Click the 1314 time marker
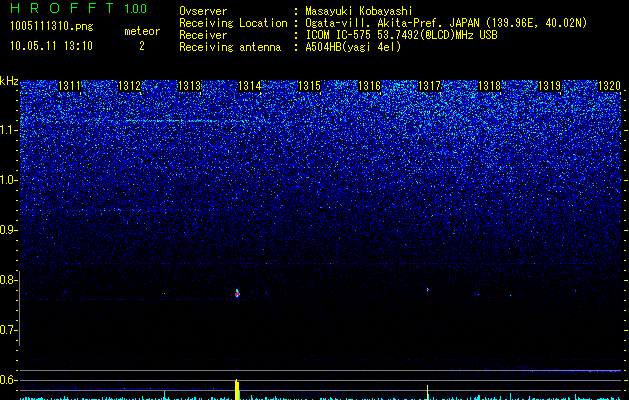The height and width of the screenshot is (400, 629). 250,86
